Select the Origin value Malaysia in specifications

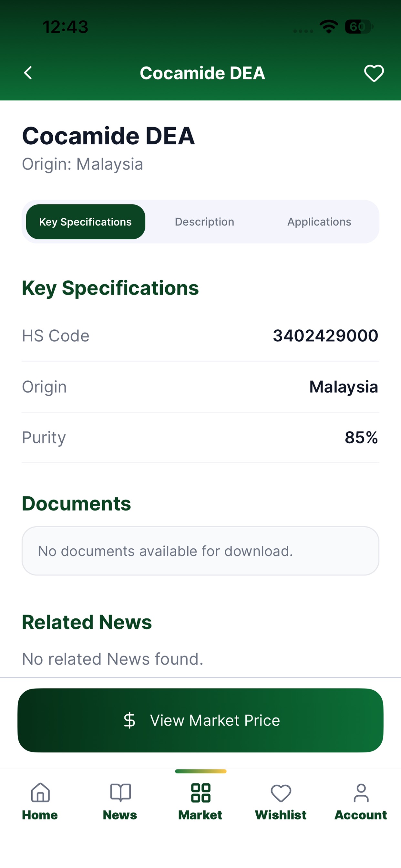click(344, 387)
